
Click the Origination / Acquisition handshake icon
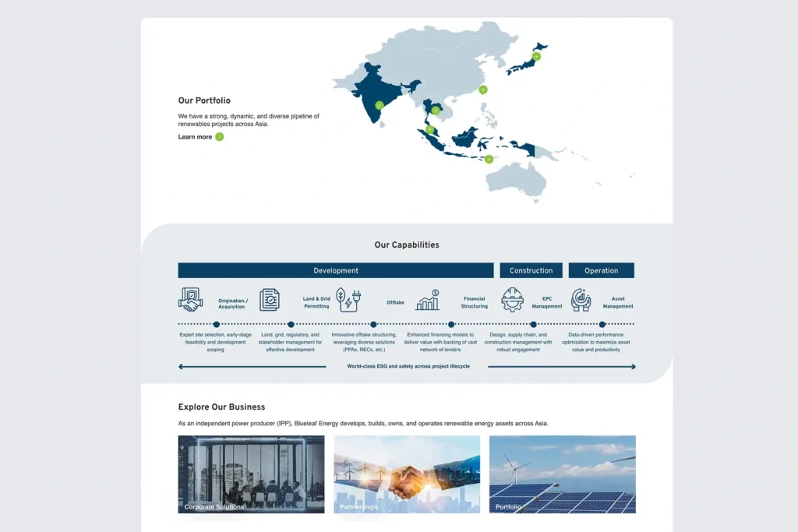tap(190, 300)
